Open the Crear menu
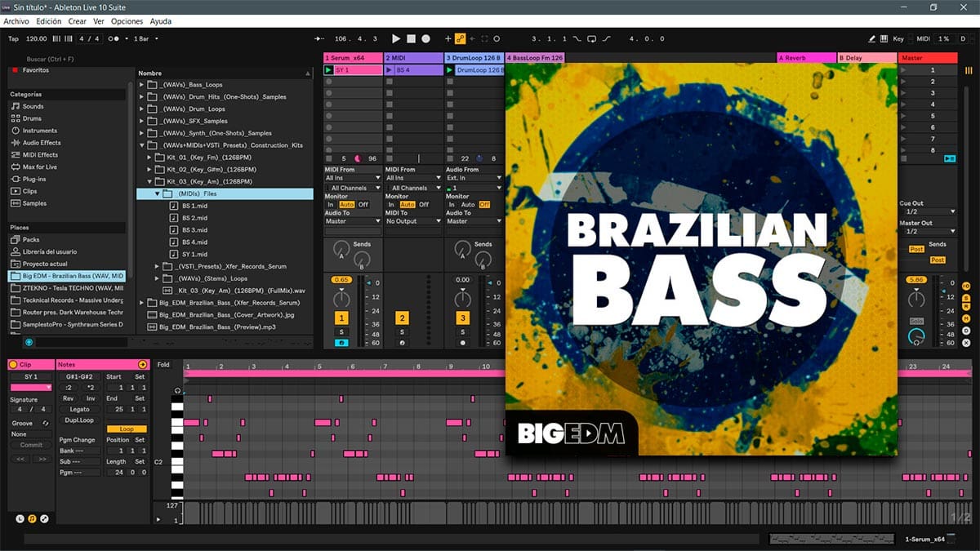The width and height of the screenshot is (980, 551). (x=77, y=21)
